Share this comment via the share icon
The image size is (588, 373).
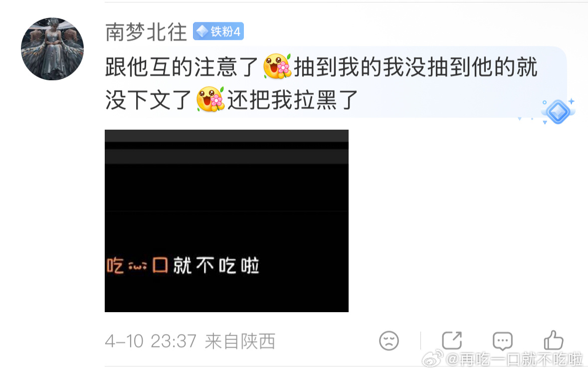tap(452, 341)
